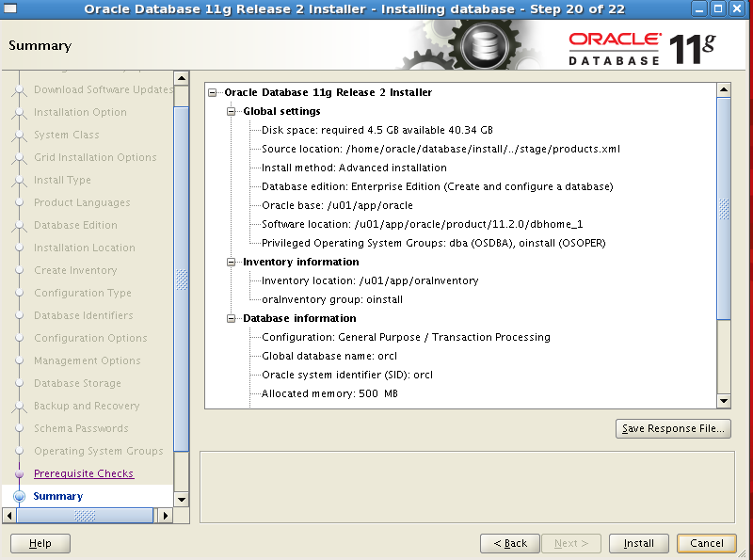Click steps list scroll down arrow

click(x=182, y=500)
